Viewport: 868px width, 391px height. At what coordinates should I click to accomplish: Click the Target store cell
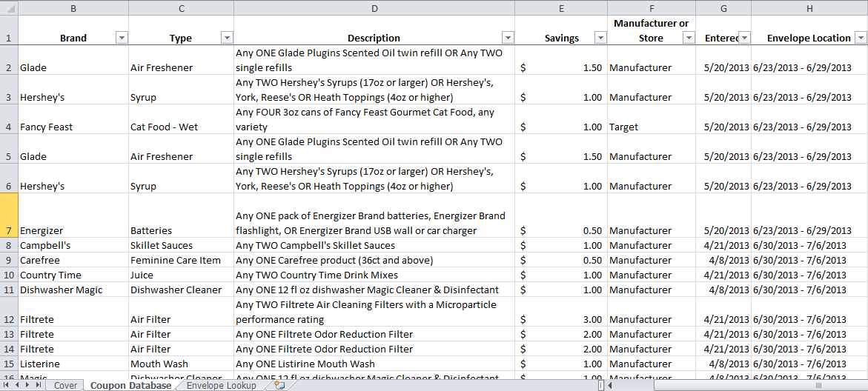(652, 119)
